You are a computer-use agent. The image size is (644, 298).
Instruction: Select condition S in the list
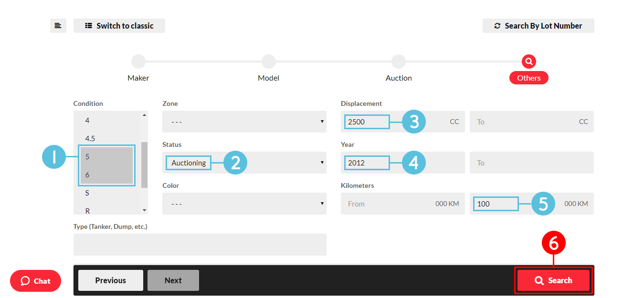pyautogui.click(x=87, y=193)
